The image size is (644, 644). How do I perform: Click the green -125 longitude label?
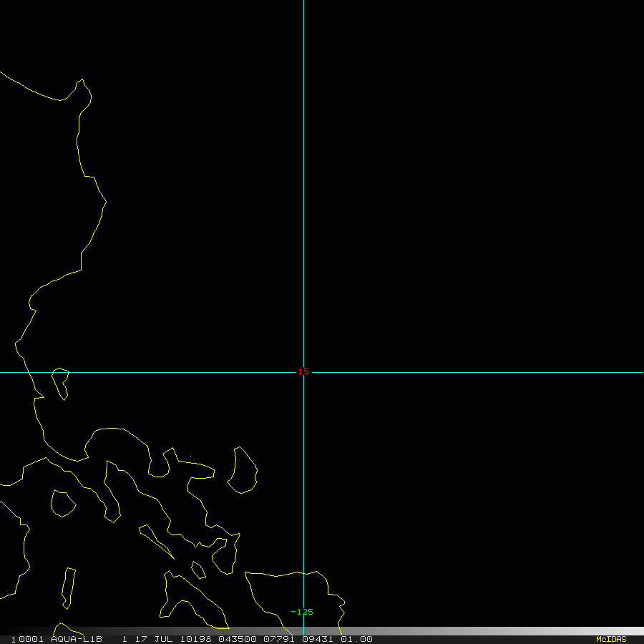(x=302, y=612)
